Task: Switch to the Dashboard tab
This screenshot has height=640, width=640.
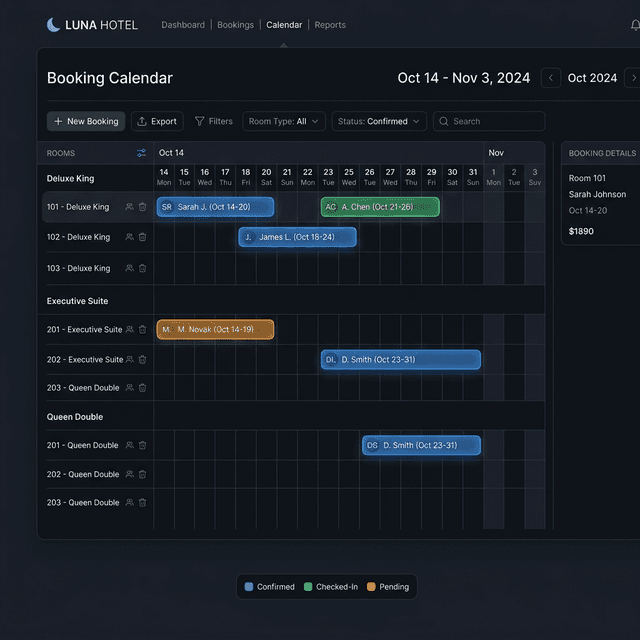Action: click(x=183, y=25)
